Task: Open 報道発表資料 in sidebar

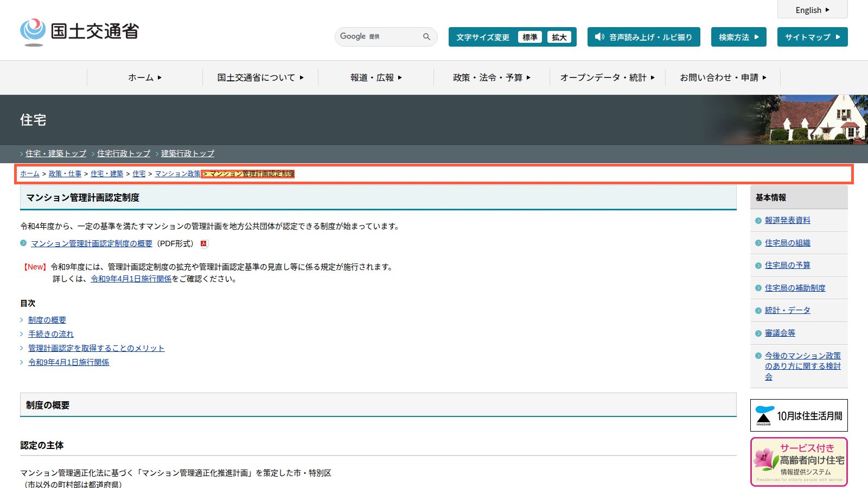Action: pyautogui.click(x=788, y=220)
